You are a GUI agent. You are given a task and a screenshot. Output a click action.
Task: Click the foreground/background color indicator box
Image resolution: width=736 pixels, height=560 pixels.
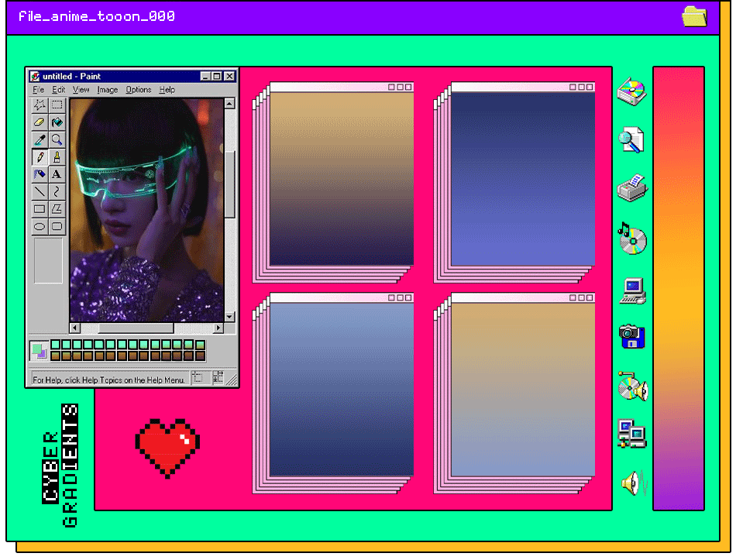click(39, 351)
